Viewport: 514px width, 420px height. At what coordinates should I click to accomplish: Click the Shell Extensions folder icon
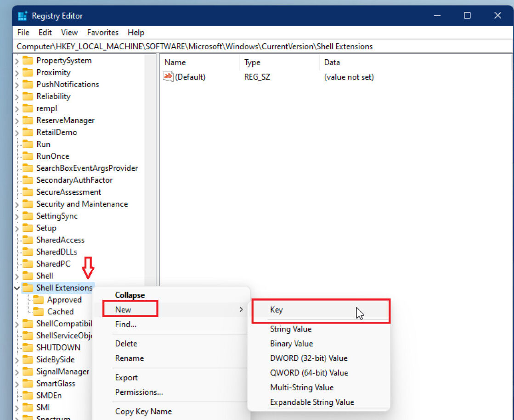(x=28, y=288)
